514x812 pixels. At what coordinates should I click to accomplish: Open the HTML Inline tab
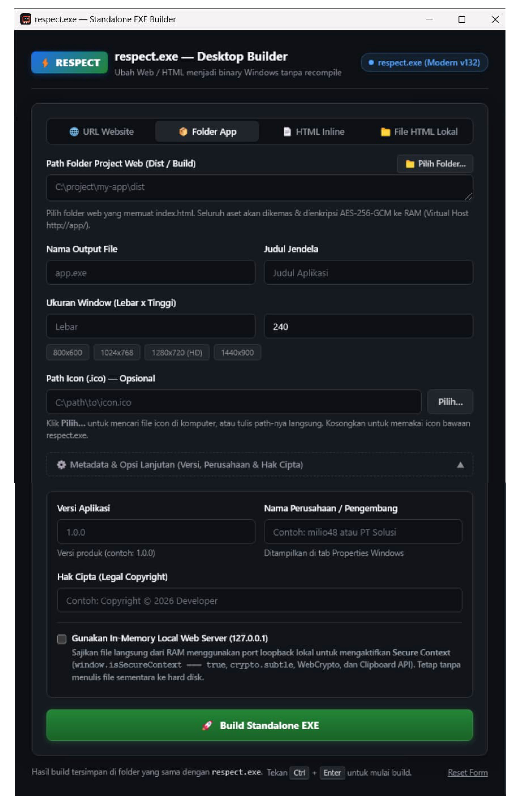pyautogui.click(x=313, y=131)
